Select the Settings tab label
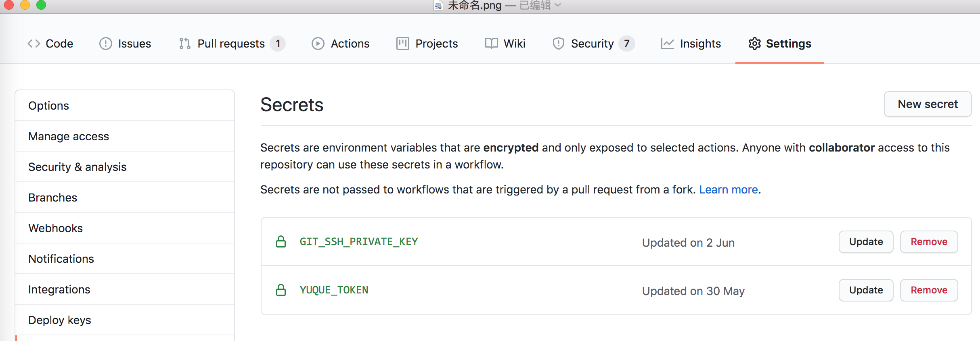The width and height of the screenshot is (980, 341). (789, 44)
